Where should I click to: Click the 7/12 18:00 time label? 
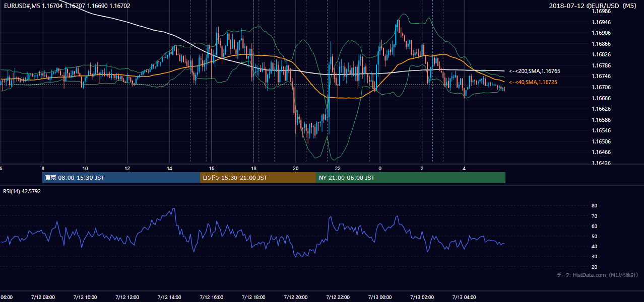(x=253, y=297)
